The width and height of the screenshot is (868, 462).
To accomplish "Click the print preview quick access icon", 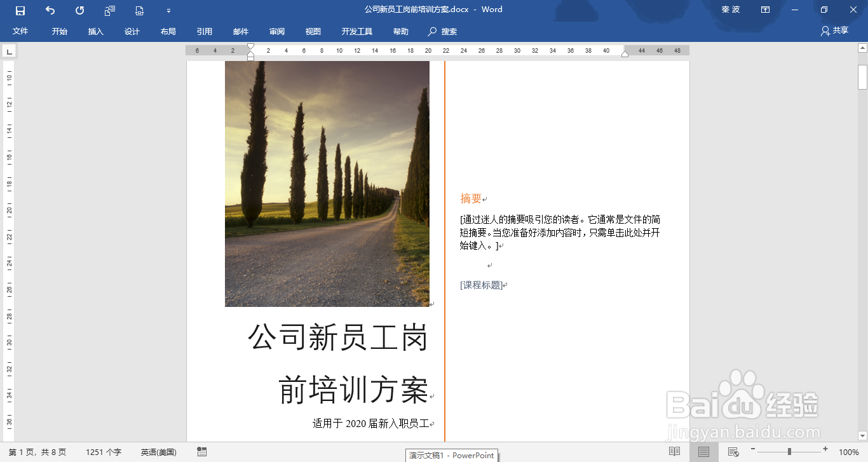I will [x=139, y=10].
